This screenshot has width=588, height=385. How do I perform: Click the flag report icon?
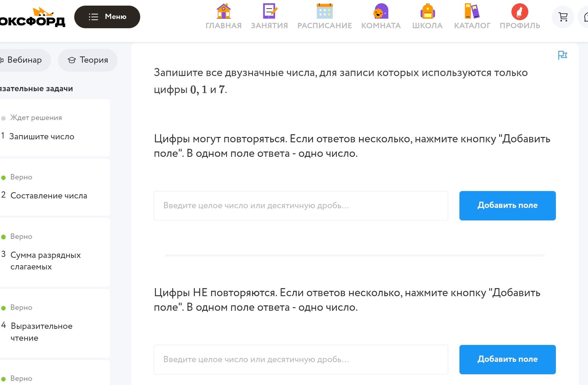point(562,55)
